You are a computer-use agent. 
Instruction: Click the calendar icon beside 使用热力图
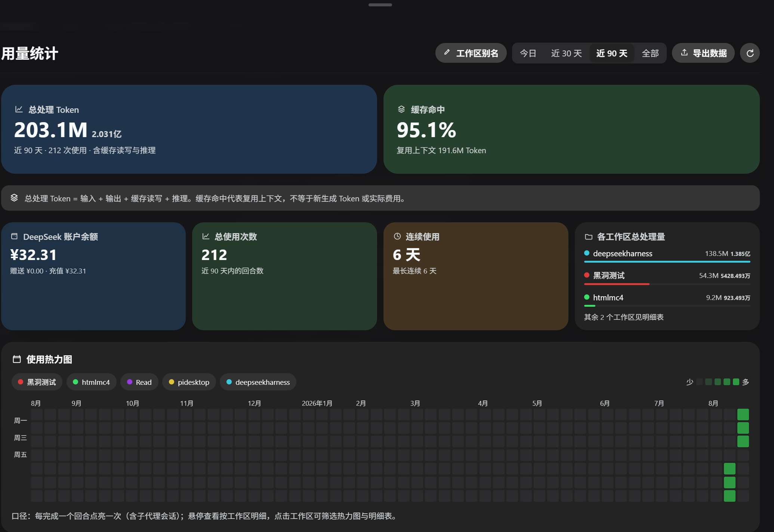17,359
